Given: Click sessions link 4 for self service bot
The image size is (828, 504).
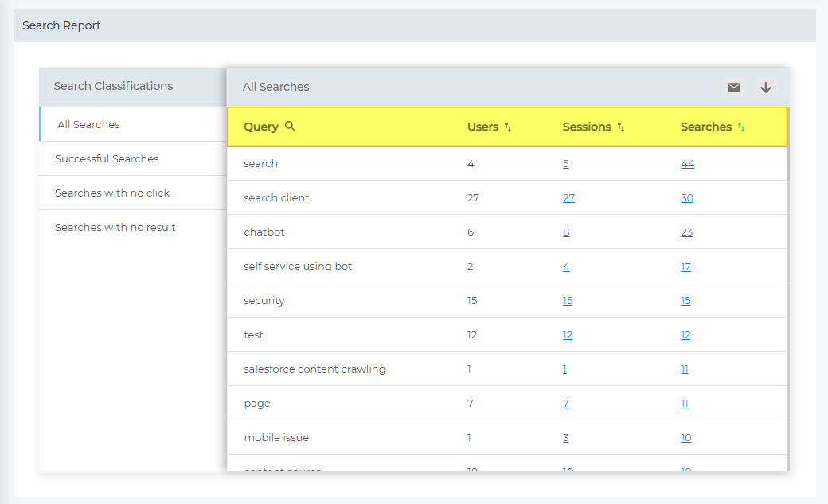Looking at the screenshot, I should coord(566,267).
